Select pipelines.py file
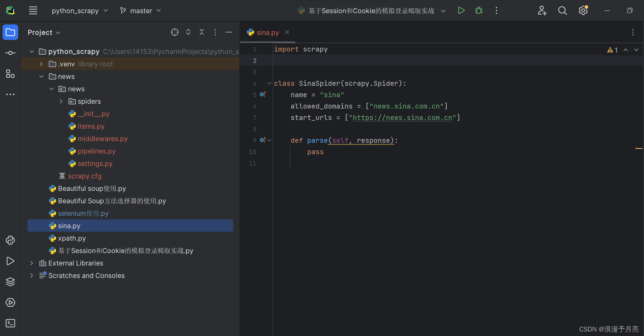This screenshot has width=644, height=336. click(92, 151)
